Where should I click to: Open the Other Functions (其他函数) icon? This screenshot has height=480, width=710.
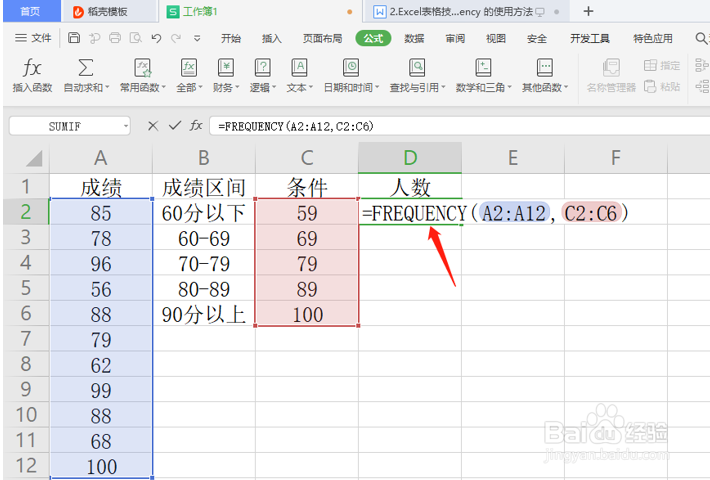544,68
